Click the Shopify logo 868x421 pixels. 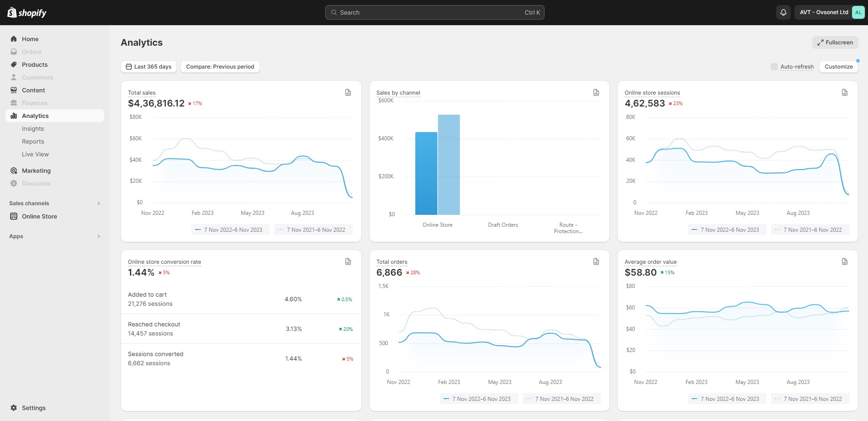click(x=27, y=13)
